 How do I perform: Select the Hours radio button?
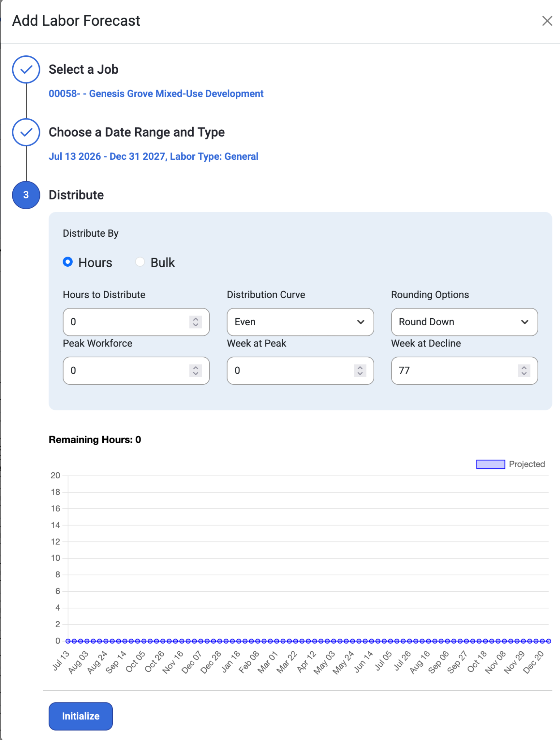point(68,262)
